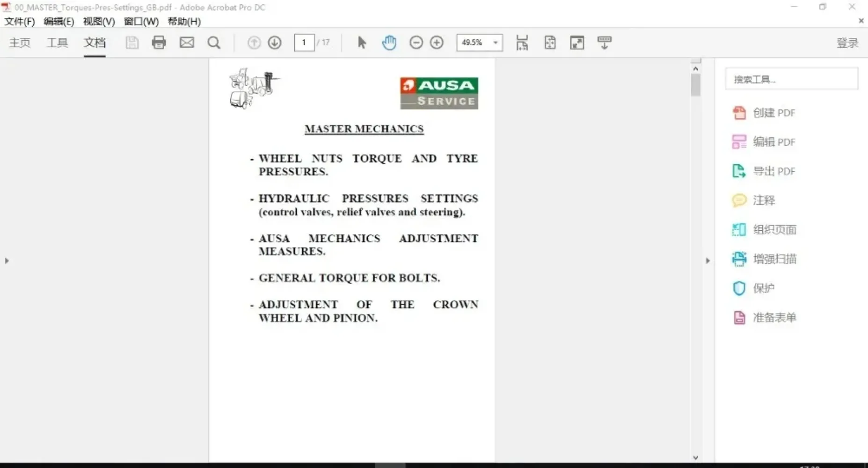Viewport: 868px width, 468px height.
Task: Go to next page arrow
Action: [275, 43]
